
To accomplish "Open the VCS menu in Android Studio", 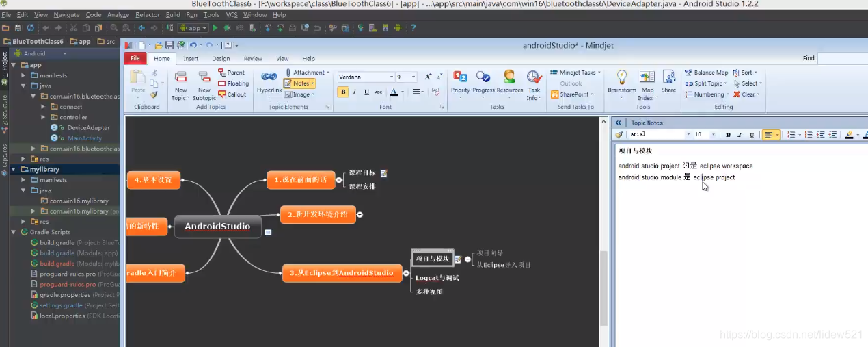I will click(232, 14).
